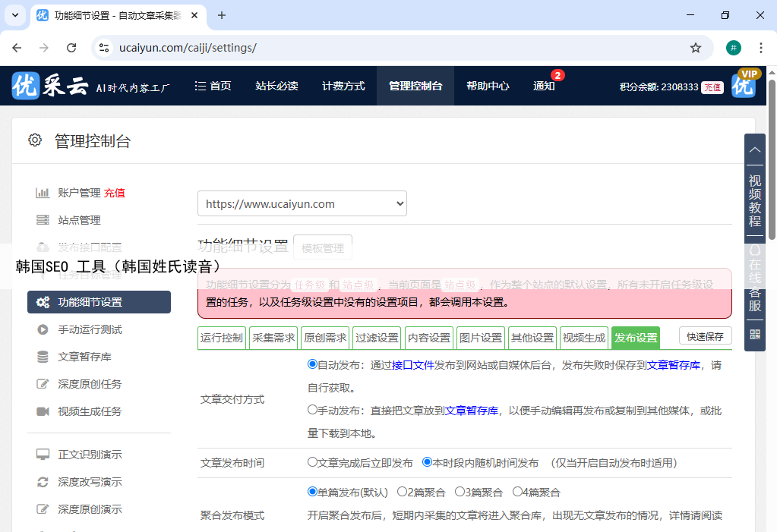Image resolution: width=777 pixels, height=532 pixels.
Task: Open 帮助中心 in top navigation
Action: 488,86
